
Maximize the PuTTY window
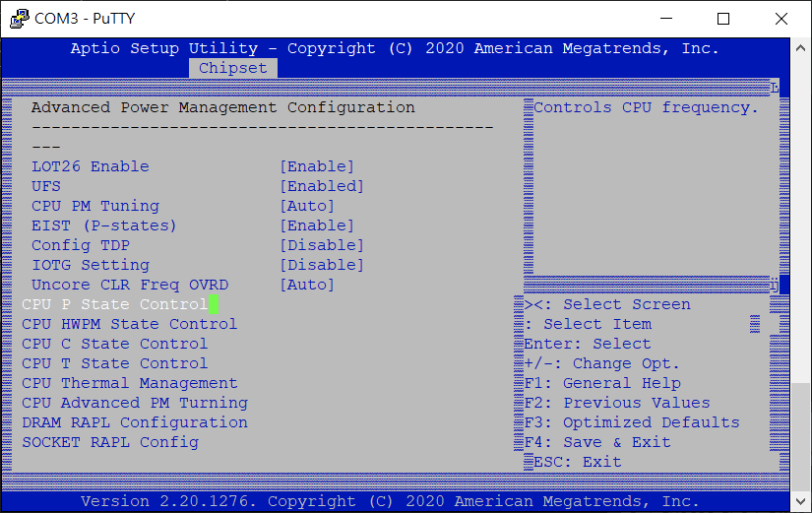[723, 19]
